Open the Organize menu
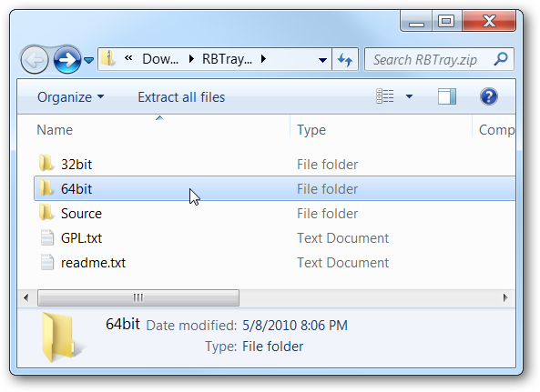 pyautogui.click(x=71, y=97)
